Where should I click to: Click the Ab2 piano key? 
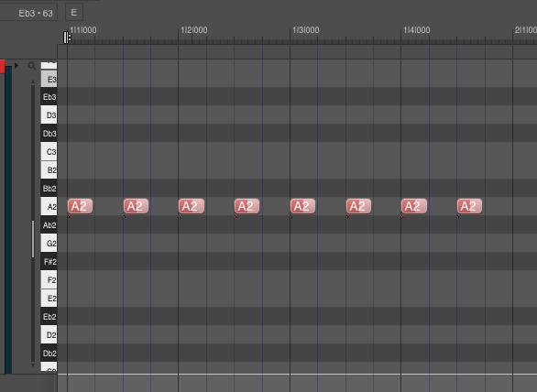coord(49,225)
